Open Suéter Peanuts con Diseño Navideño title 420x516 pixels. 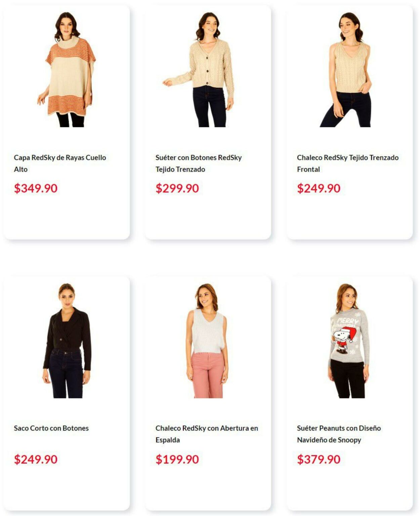(339, 434)
